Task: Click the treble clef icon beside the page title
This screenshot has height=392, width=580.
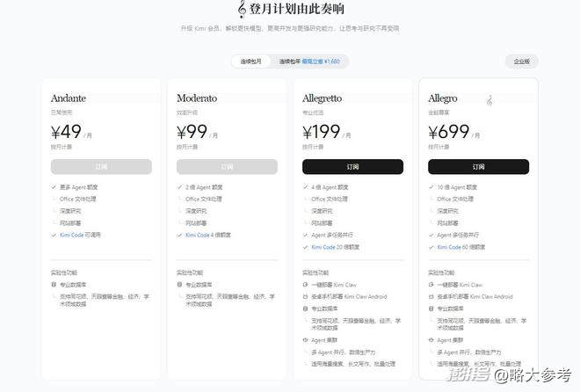Action: click(x=242, y=10)
